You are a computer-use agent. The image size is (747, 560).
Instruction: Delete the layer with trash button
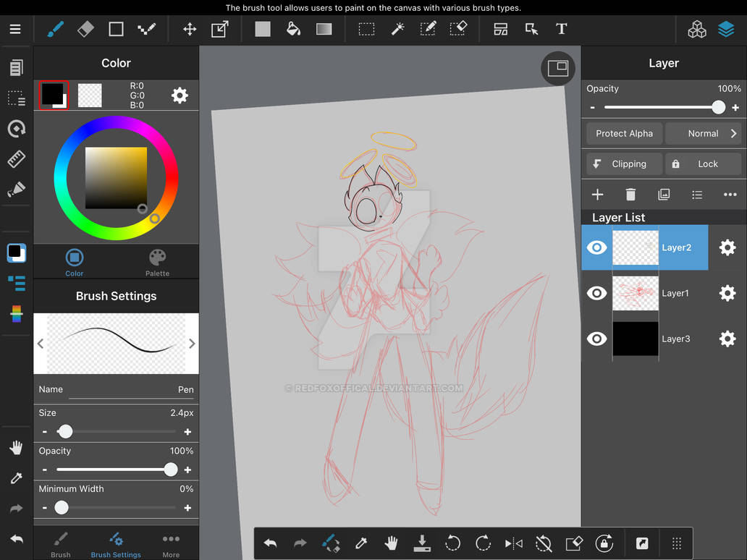[x=630, y=195]
